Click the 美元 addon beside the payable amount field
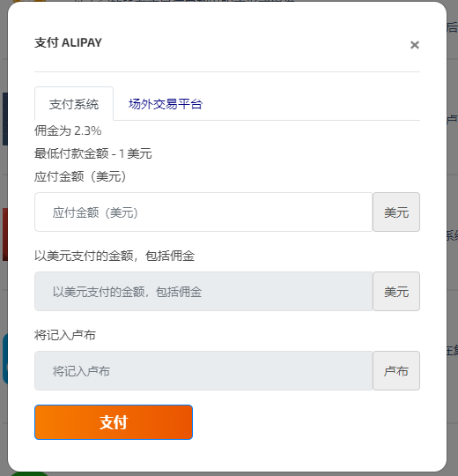 (x=396, y=212)
